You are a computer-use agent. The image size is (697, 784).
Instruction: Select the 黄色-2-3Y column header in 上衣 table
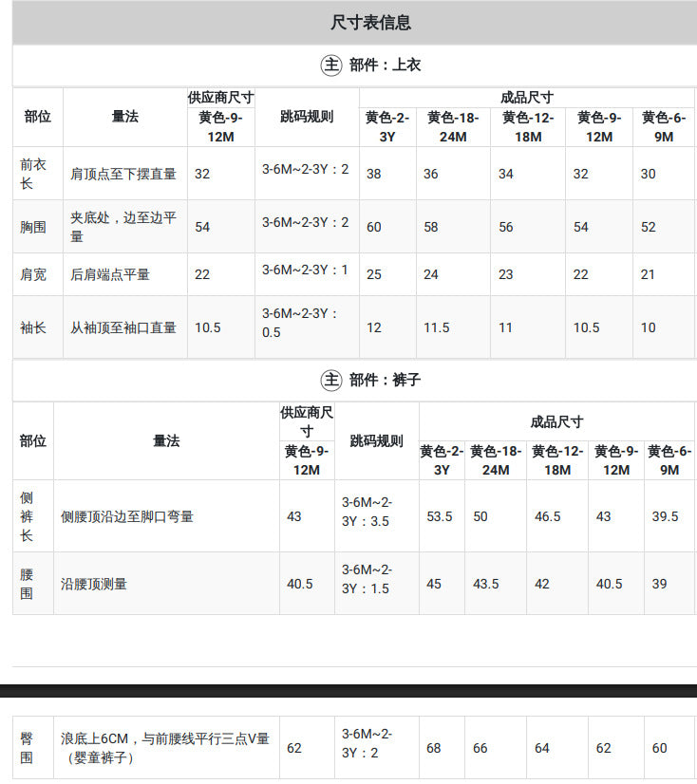tap(387, 127)
